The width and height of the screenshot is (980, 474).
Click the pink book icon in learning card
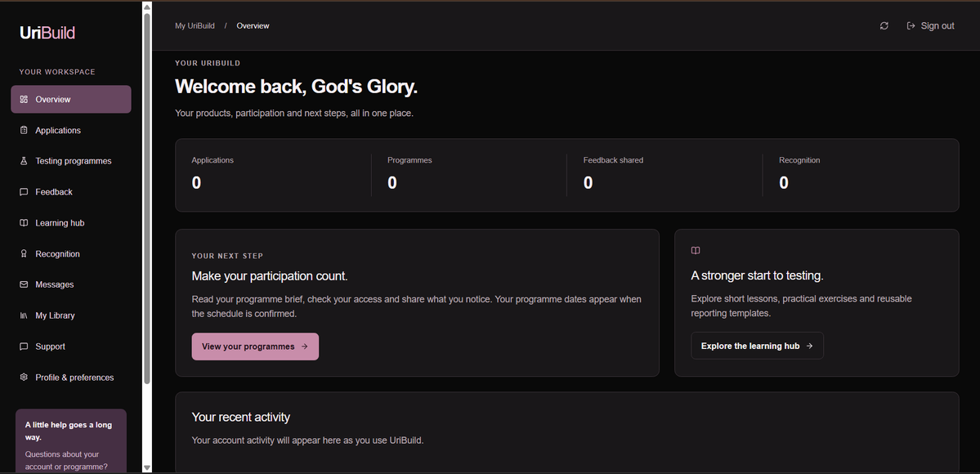696,250
